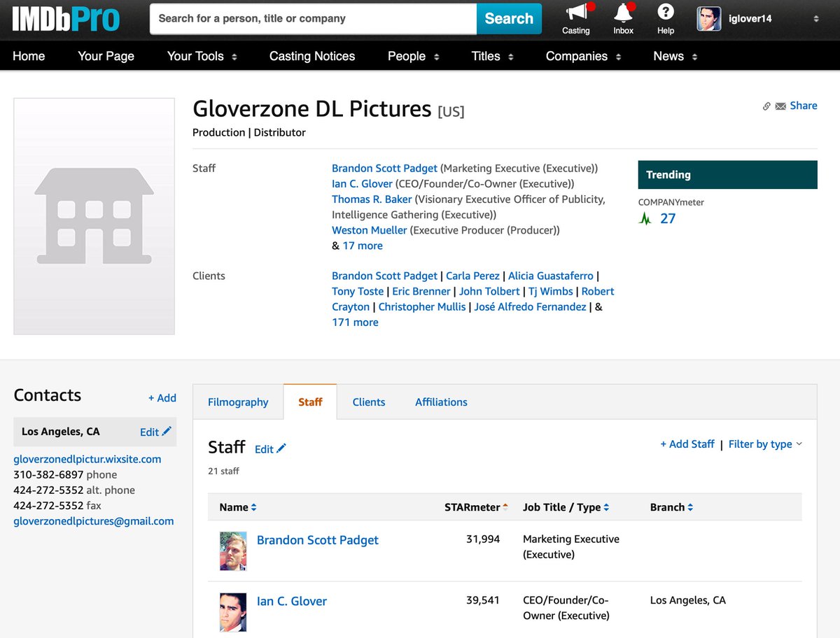The height and width of the screenshot is (638, 840).
Task: Open Ian C. Glover in staff table
Action: pyautogui.click(x=292, y=601)
